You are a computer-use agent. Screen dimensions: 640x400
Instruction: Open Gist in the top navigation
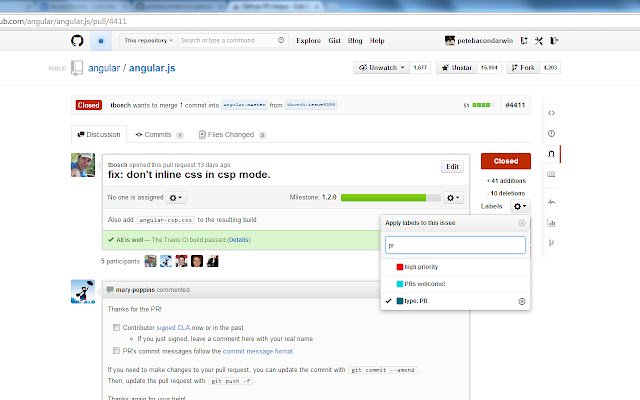tap(334, 40)
